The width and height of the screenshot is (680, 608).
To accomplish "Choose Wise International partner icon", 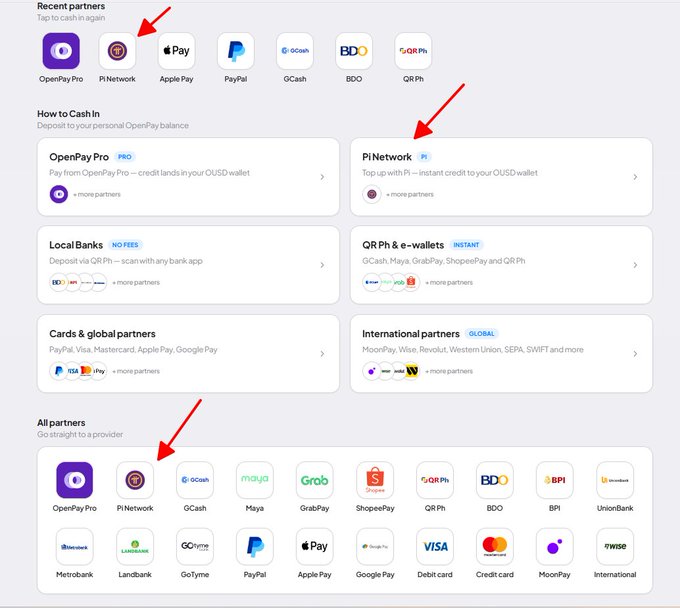I will point(615,546).
